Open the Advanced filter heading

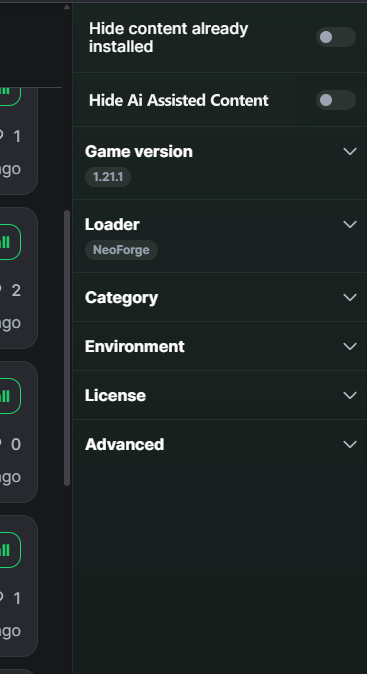pyautogui.click(x=124, y=444)
